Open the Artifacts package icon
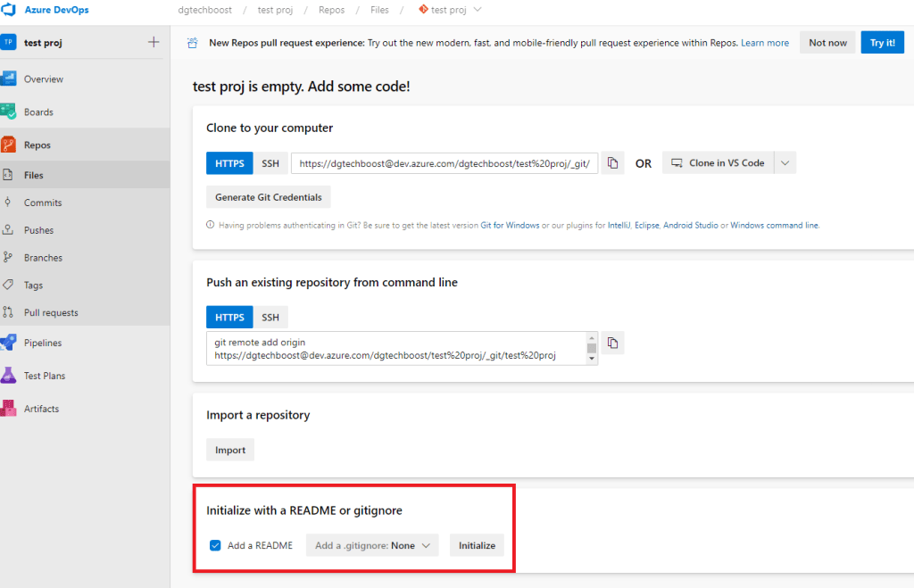The width and height of the screenshot is (914, 588). click(9, 409)
